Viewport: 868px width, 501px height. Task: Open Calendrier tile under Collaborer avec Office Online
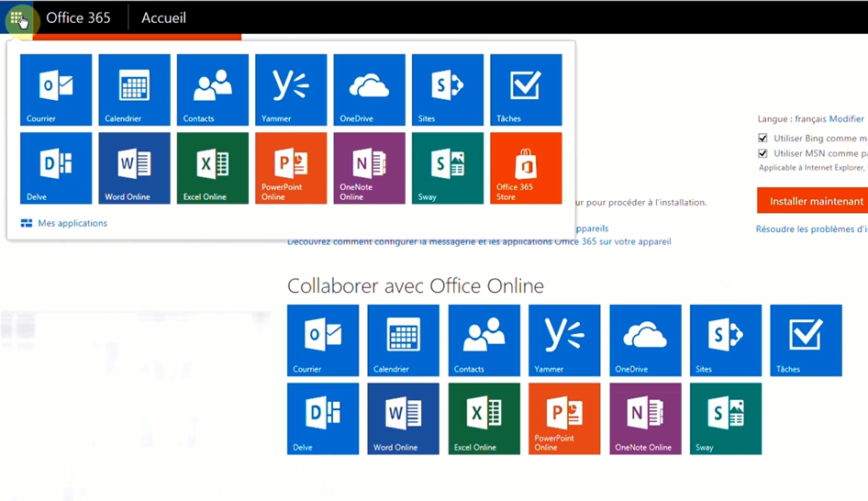click(404, 340)
